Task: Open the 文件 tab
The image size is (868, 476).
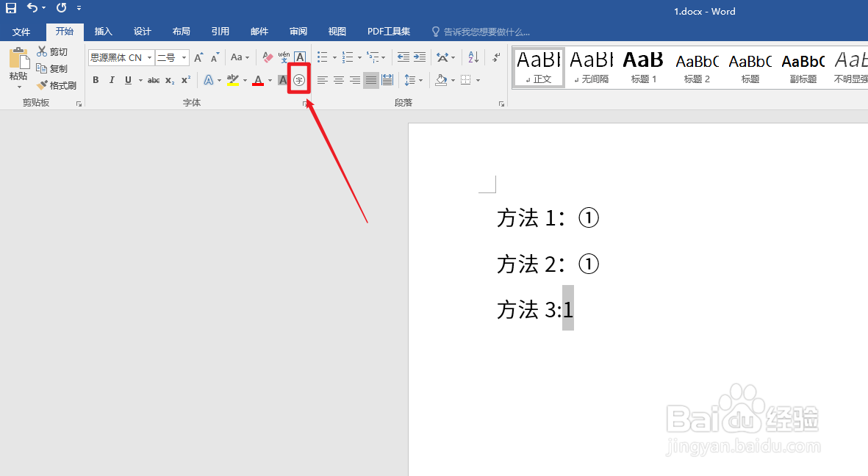Action: (21, 32)
